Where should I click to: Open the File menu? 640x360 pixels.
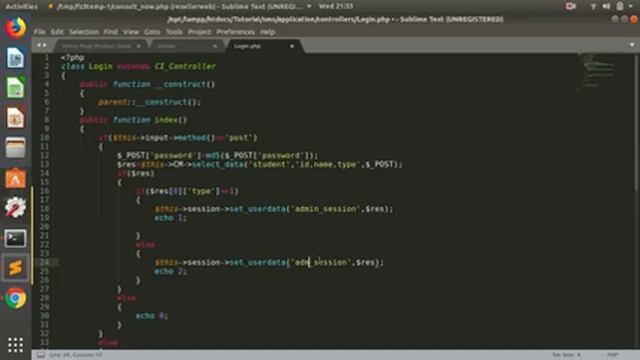[x=40, y=31]
